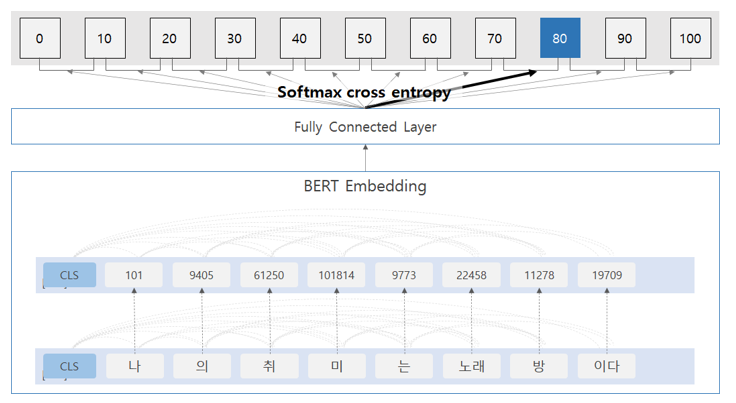Image resolution: width=736 pixels, height=403 pixels.
Task: Click the CLS token in the ID row
Action: [x=69, y=275]
